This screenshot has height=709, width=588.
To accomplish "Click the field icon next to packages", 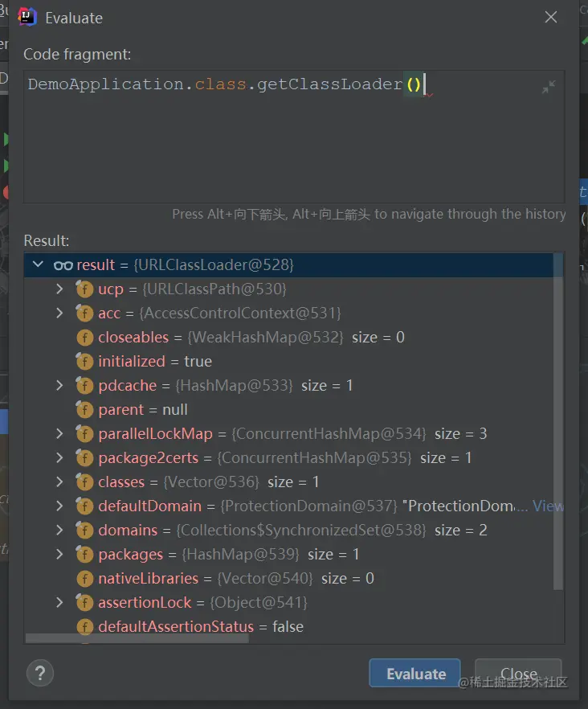I will click(x=84, y=555).
